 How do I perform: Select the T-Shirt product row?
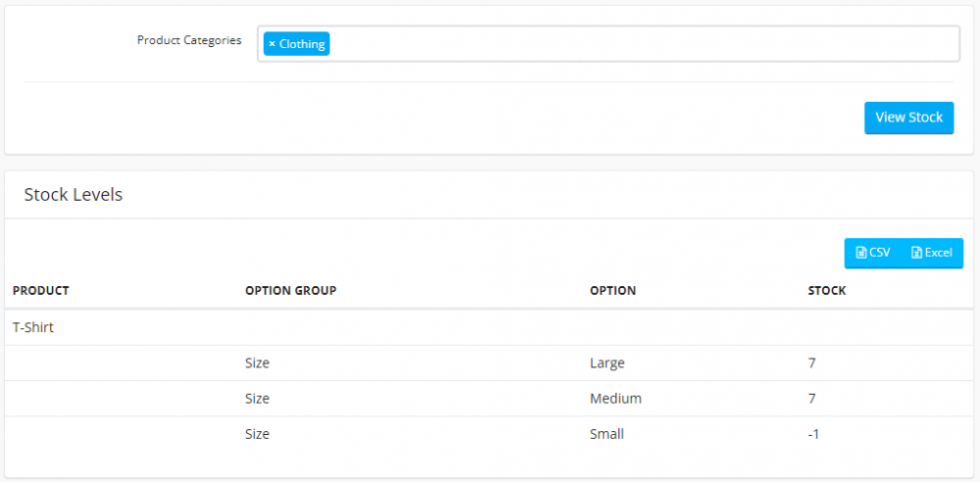(33, 327)
